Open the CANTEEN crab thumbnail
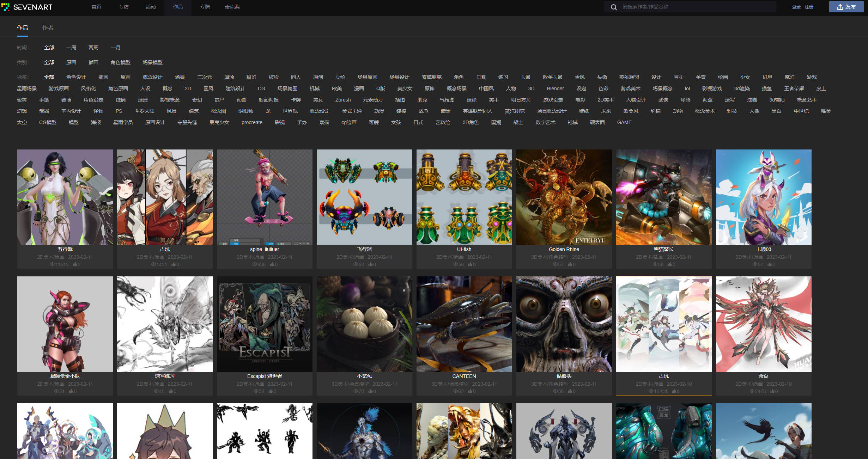Viewport: 868px width, 459px height. coord(464,324)
